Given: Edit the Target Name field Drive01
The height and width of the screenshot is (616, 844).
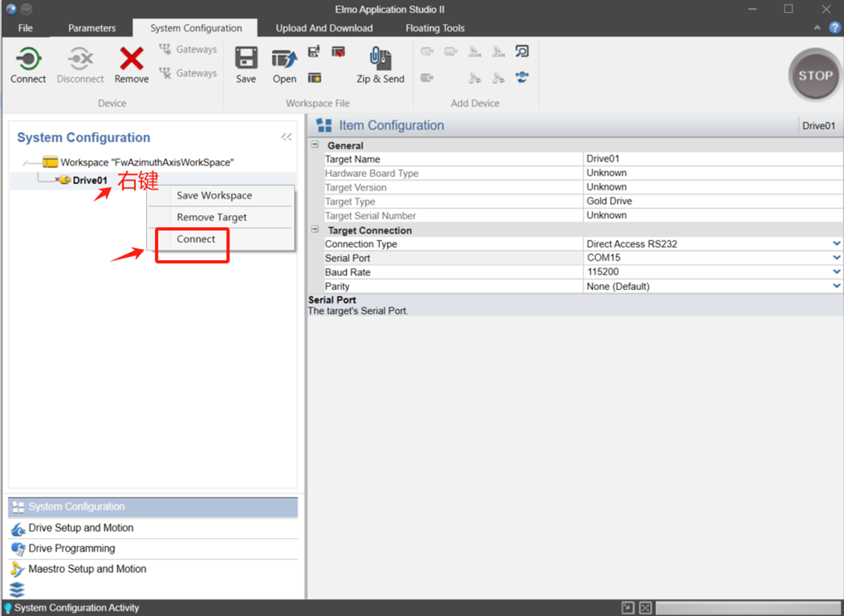Looking at the screenshot, I should click(712, 159).
